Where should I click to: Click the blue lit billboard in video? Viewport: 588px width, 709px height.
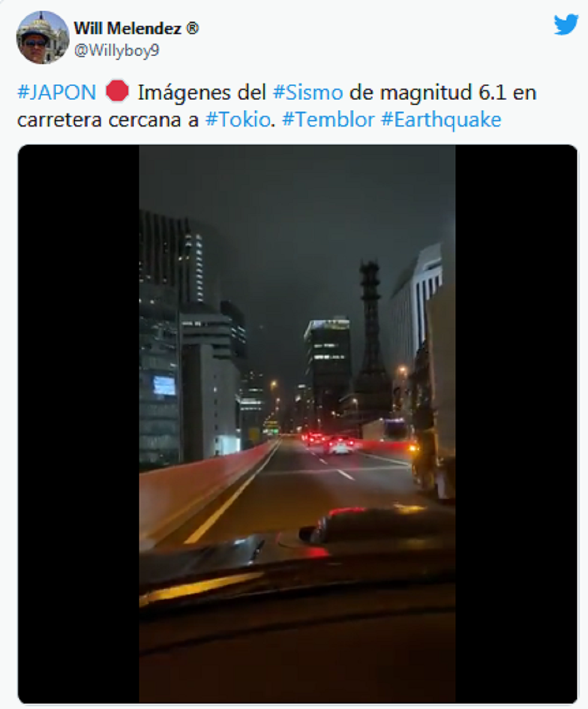click(x=164, y=385)
